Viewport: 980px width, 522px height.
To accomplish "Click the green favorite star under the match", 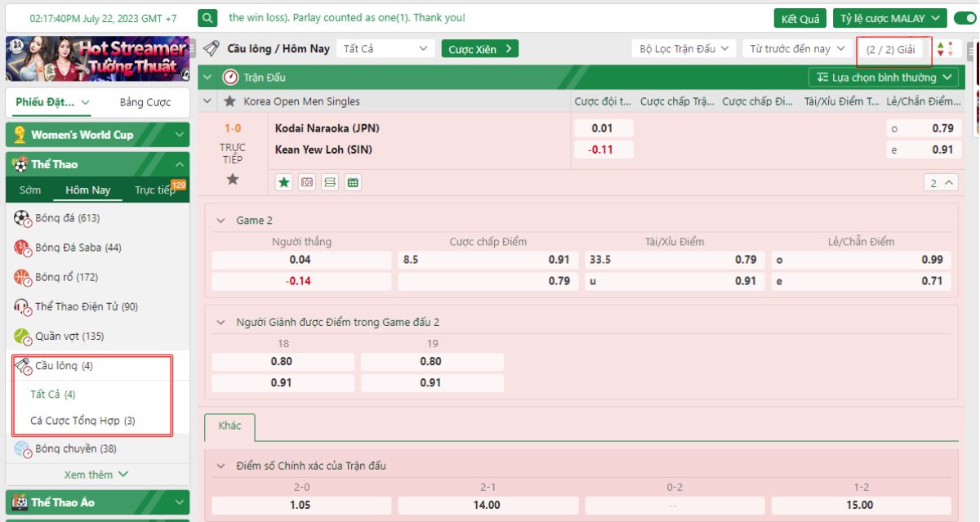I will 284,183.
